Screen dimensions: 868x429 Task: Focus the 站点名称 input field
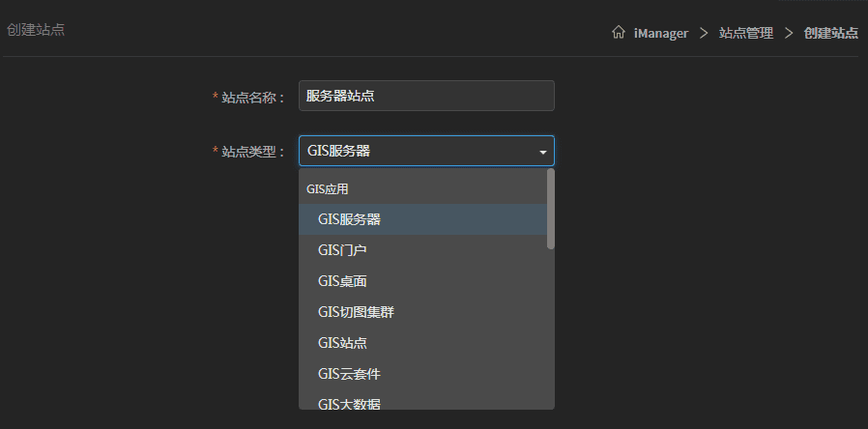click(425, 96)
